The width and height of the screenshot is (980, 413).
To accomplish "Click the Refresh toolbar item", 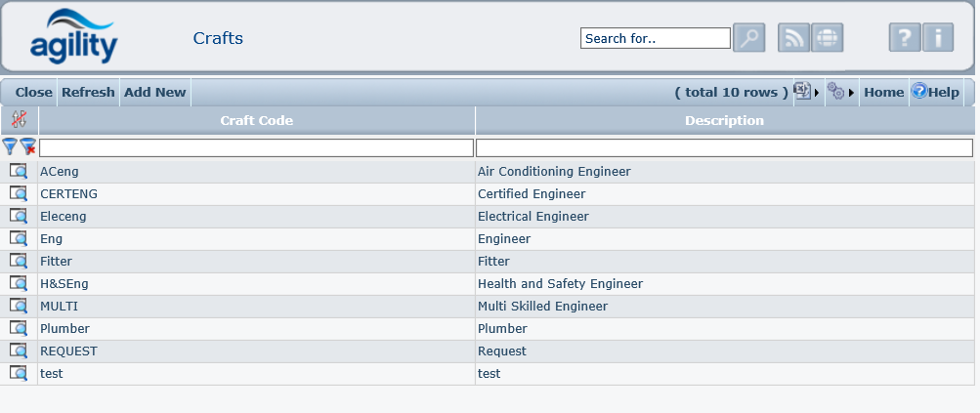I will point(88,92).
